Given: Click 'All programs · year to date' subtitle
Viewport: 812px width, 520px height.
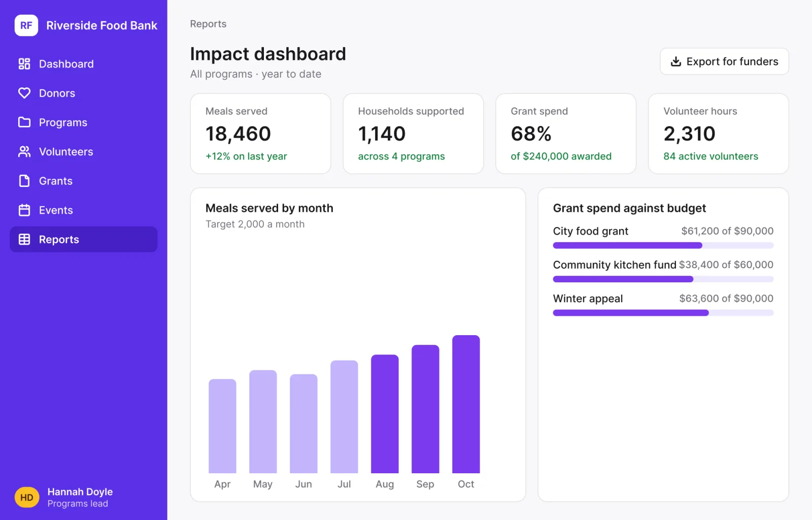Looking at the screenshot, I should [x=256, y=74].
